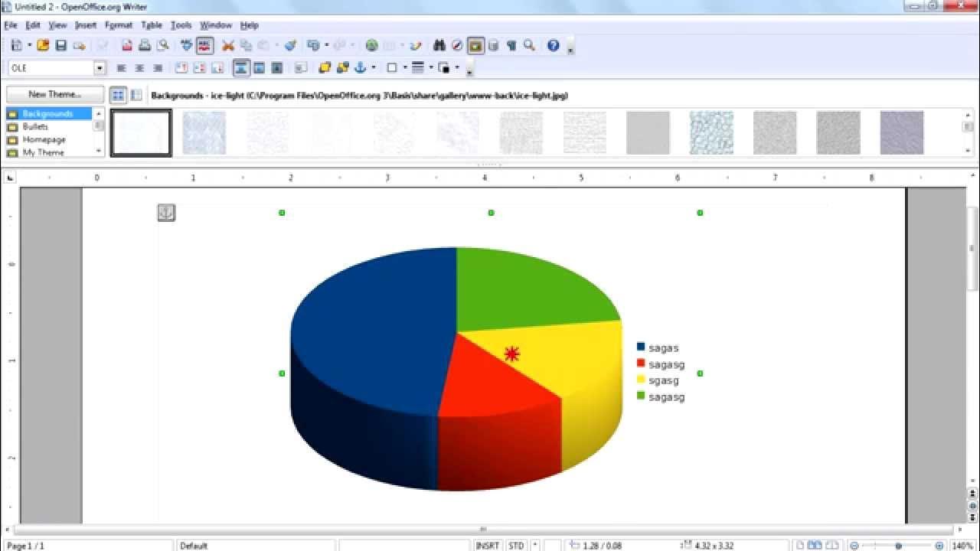Open Find & Replace binoculars
This screenshot has height=551, width=980.
[x=439, y=45]
